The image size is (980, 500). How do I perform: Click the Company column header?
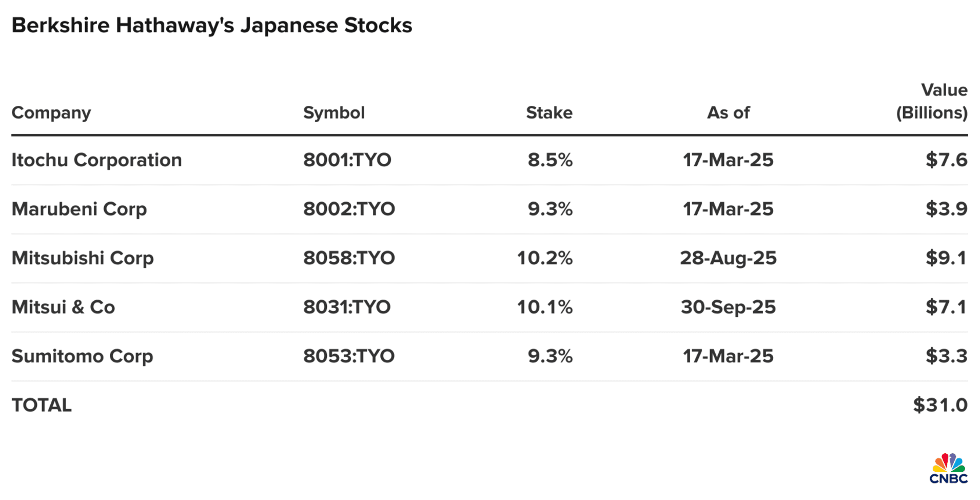51,112
